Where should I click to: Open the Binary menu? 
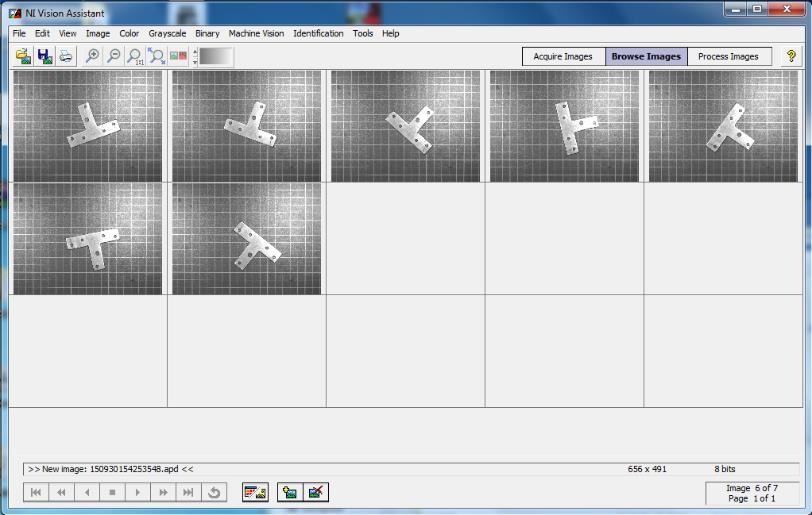(x=207, y=33)
